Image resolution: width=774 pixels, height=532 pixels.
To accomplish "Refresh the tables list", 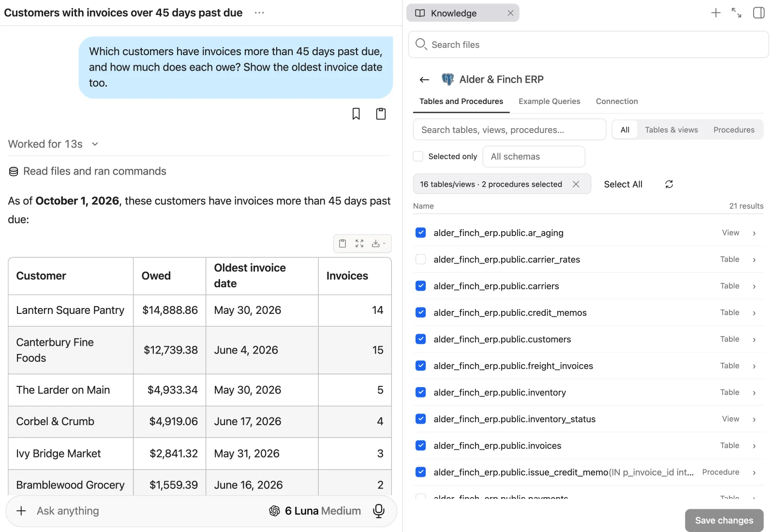I will [x=669, y=184].
